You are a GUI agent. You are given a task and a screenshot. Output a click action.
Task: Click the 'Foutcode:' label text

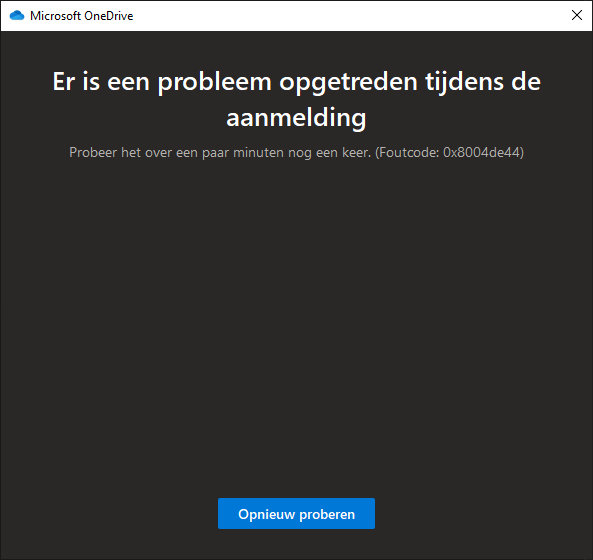[x=409, y=152]
